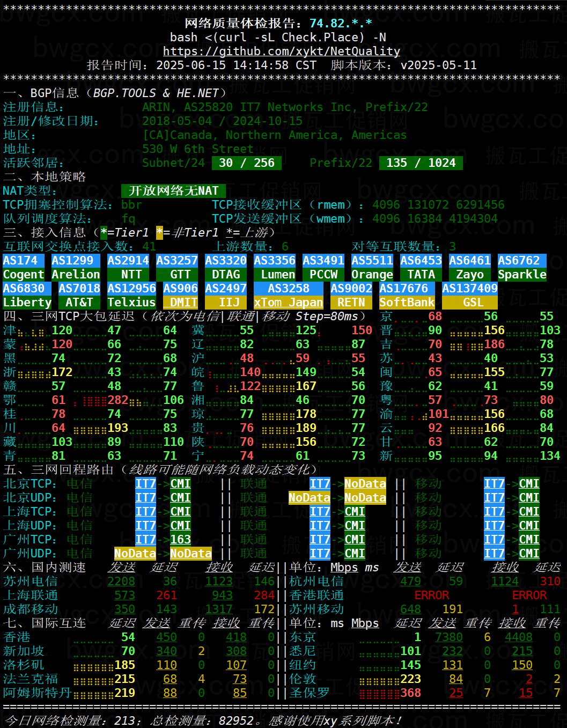Click the '163' hop in 广州TCP row

click(181, 539)
